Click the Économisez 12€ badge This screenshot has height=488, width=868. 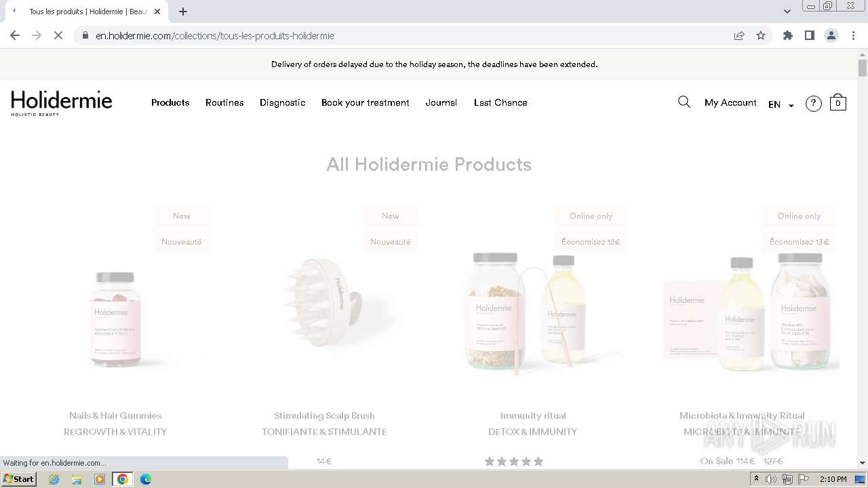click(x=591, y=242)
